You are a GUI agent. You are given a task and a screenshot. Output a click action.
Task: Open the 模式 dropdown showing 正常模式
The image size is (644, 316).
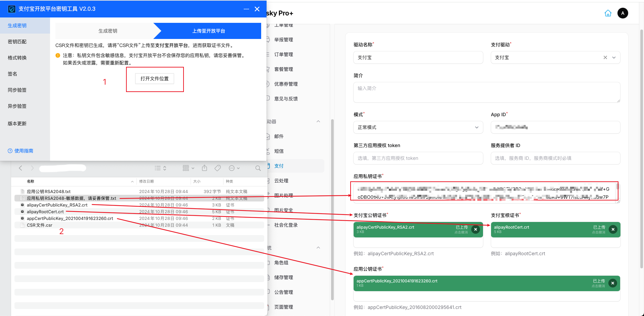[x=418, y=127]
